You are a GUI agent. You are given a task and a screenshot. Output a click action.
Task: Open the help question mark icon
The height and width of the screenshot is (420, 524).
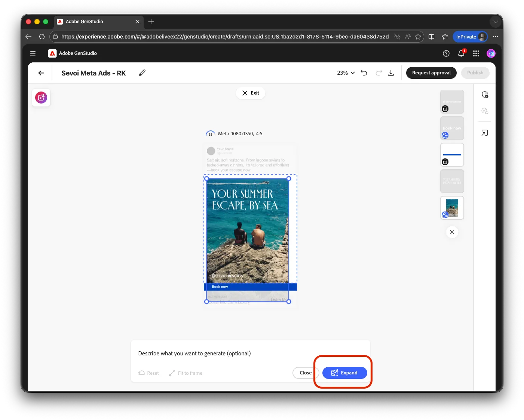(446, 53)
